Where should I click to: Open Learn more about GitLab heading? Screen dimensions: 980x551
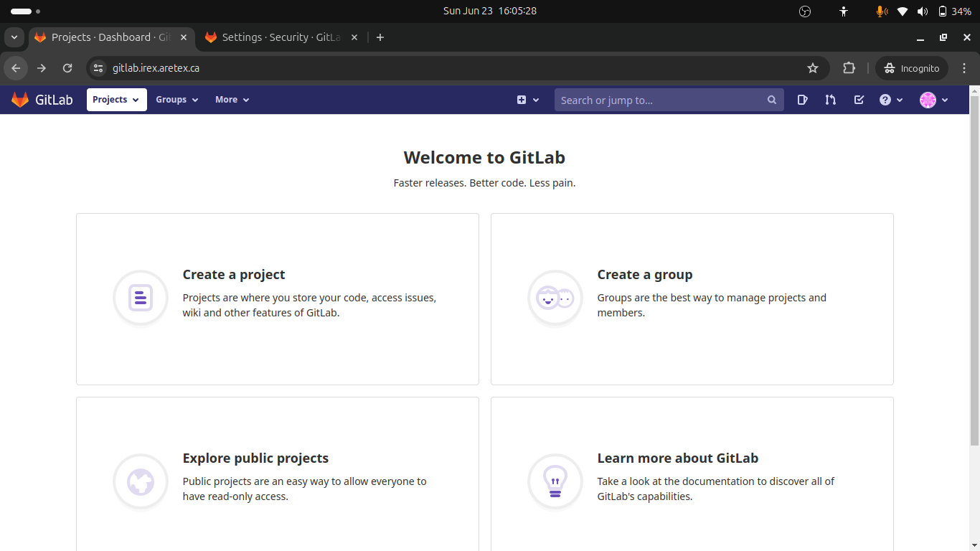[678, 458]
